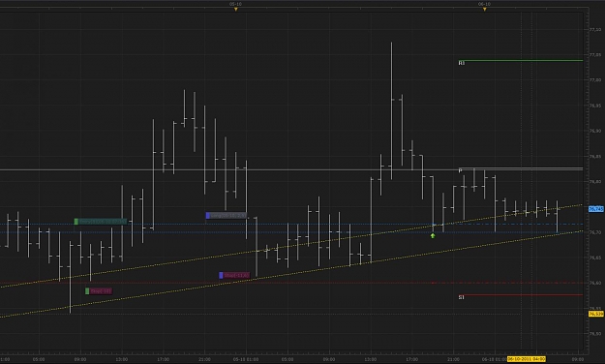Select the blue-tagged Long order label
This screenshot has width=605, height=364.
[x=227, y=215]
